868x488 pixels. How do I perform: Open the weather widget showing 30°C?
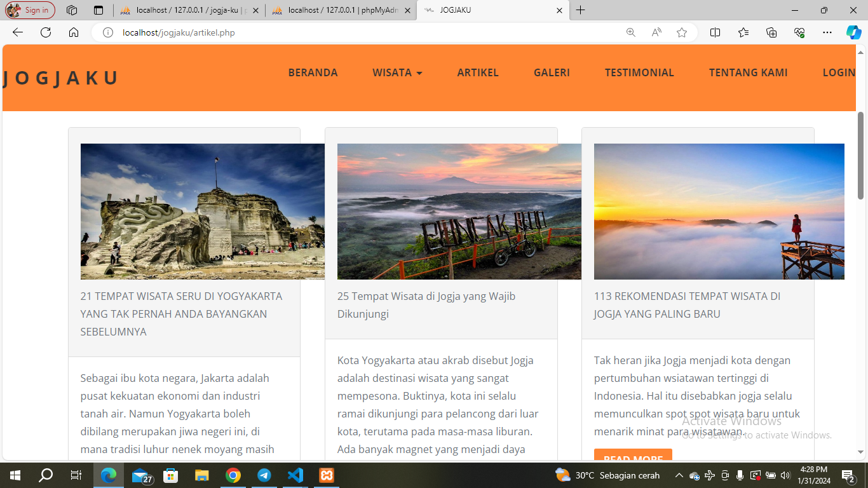click(607, 475)
